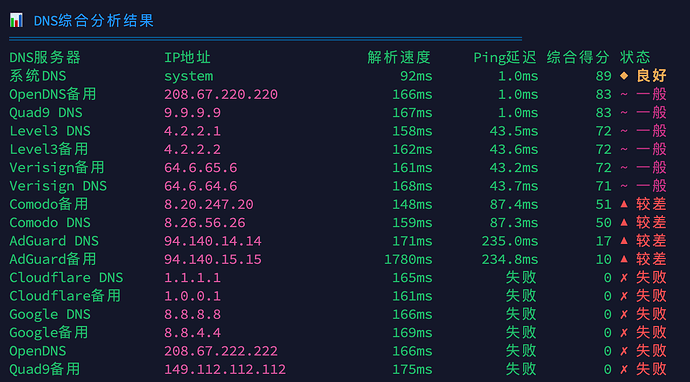Click IP address 1.1.1.1
This screenshot has height=382, width=690.
pos(192,278)
